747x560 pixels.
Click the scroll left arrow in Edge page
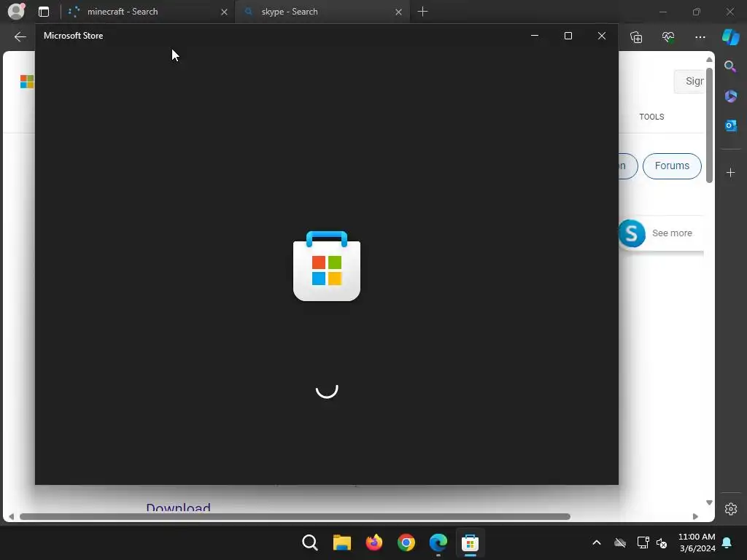11,517
